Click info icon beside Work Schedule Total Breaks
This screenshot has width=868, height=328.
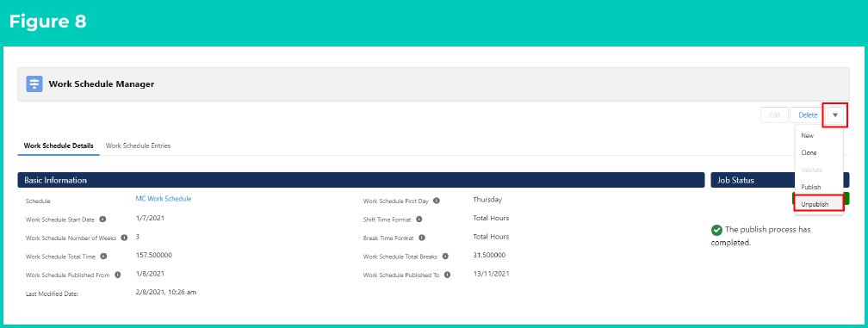click(x=445, y=256)
